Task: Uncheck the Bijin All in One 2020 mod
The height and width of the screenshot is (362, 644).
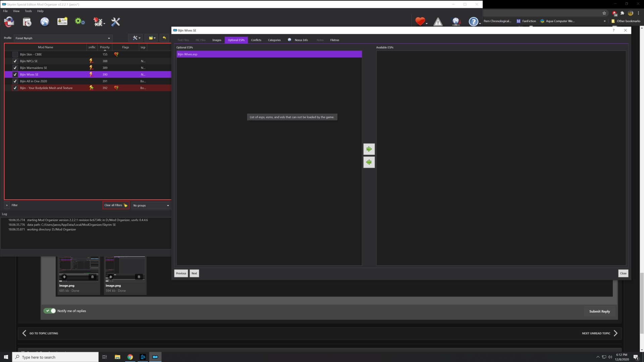Action: pyautogui.click(x=15, y=81)
